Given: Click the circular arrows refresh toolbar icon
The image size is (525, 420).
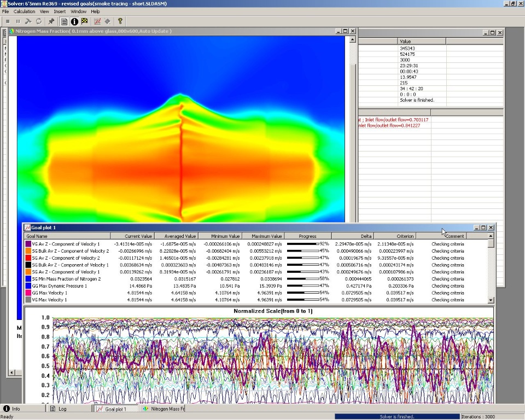Looking at the screenshot, I should pyautogui.click(x=39, y=21).
